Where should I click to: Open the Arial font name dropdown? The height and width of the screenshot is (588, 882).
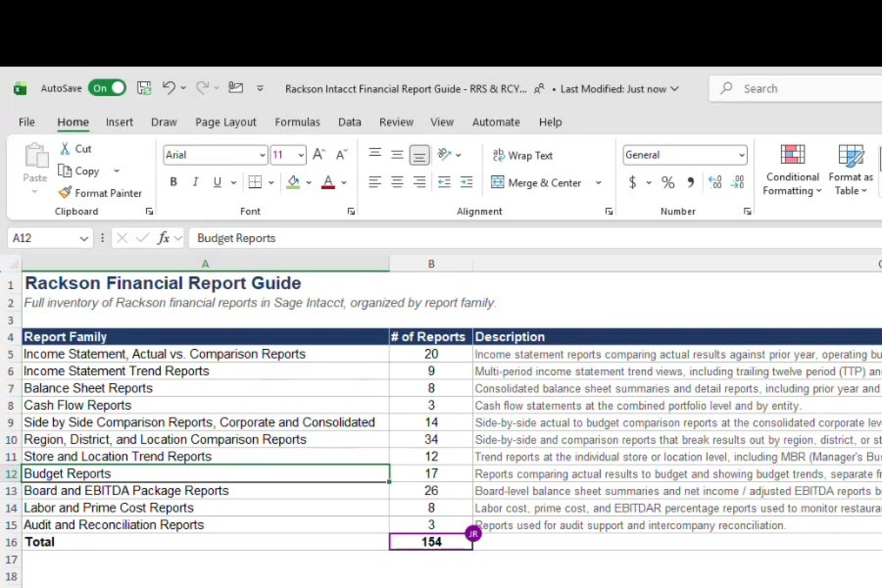[262, 155]
